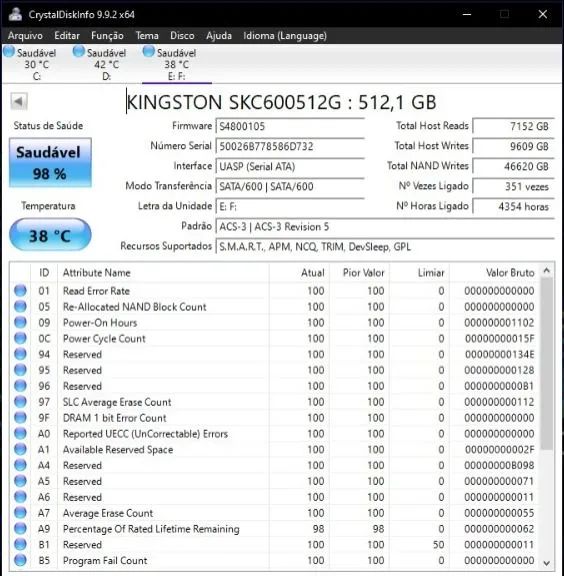Click status icon of Program Fail Count row

click(x=20, y=560)
